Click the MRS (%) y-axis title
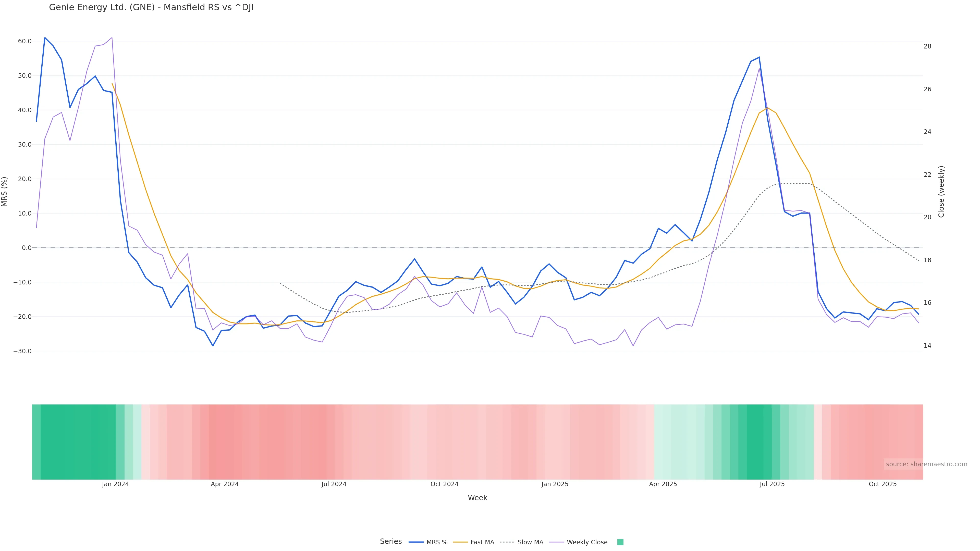This screenshot has height=551, width=980. [5, 192]
